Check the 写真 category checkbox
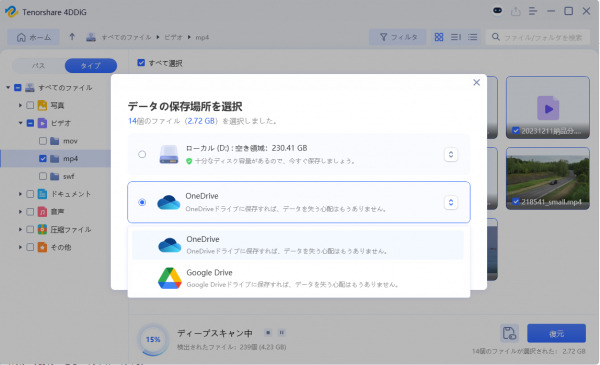 pos(30,105)
